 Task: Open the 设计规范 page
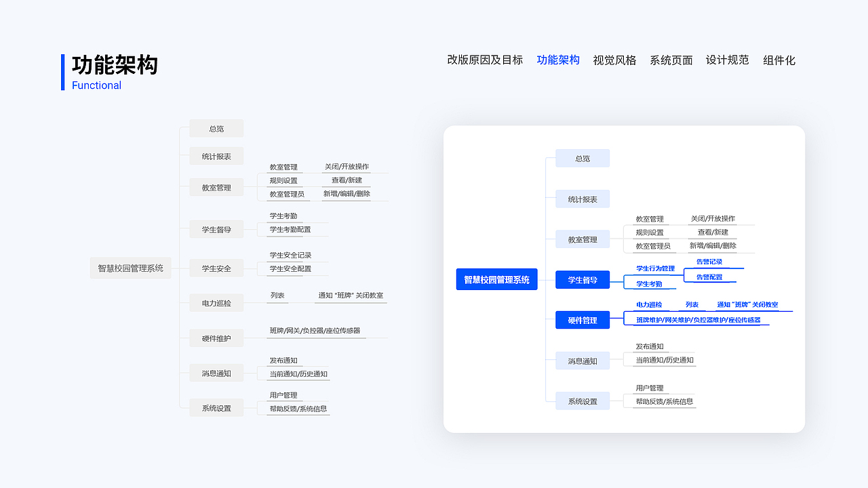726,60
